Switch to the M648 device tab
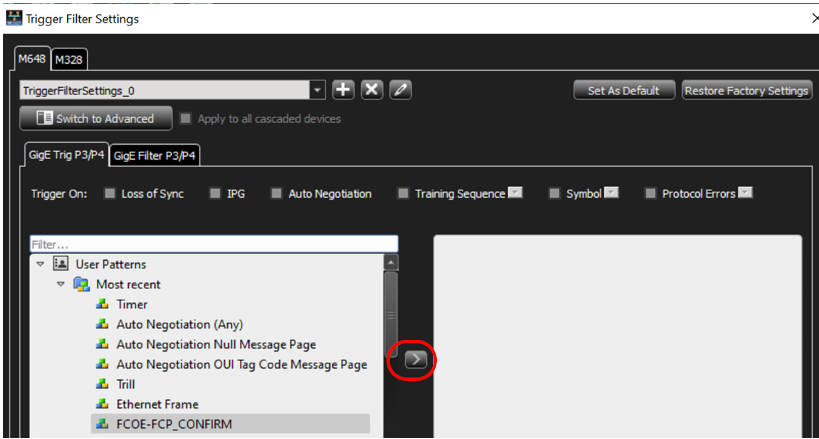Image resolution: width=819 pixels, height=439 pixels. pos(32,59)
